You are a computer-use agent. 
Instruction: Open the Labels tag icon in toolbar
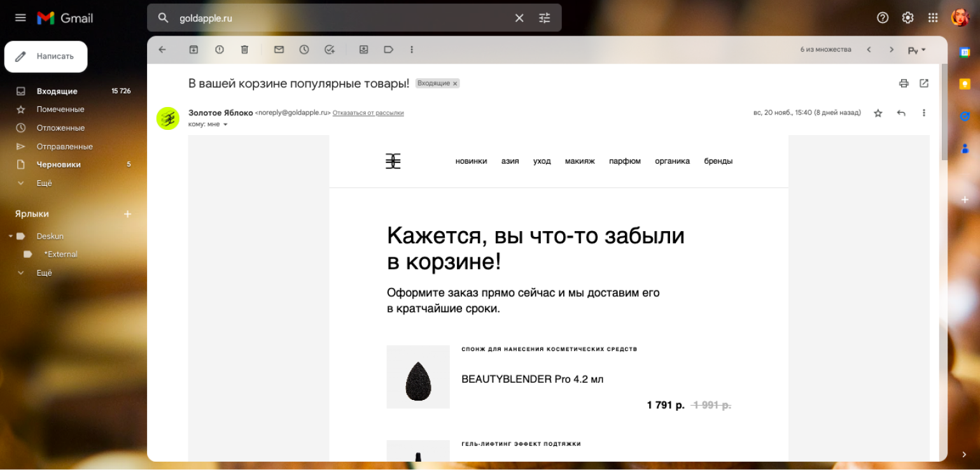[388, 50]
